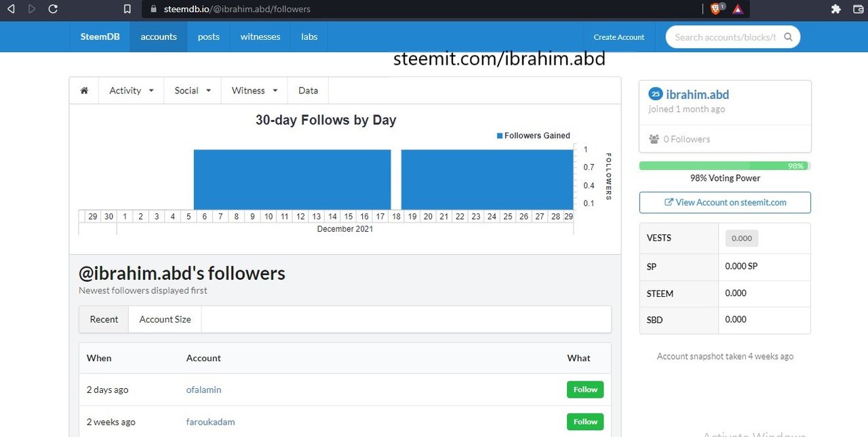The image size is (868, 437).
Task: Select the accounts nav item
Action: click(159, 37)
